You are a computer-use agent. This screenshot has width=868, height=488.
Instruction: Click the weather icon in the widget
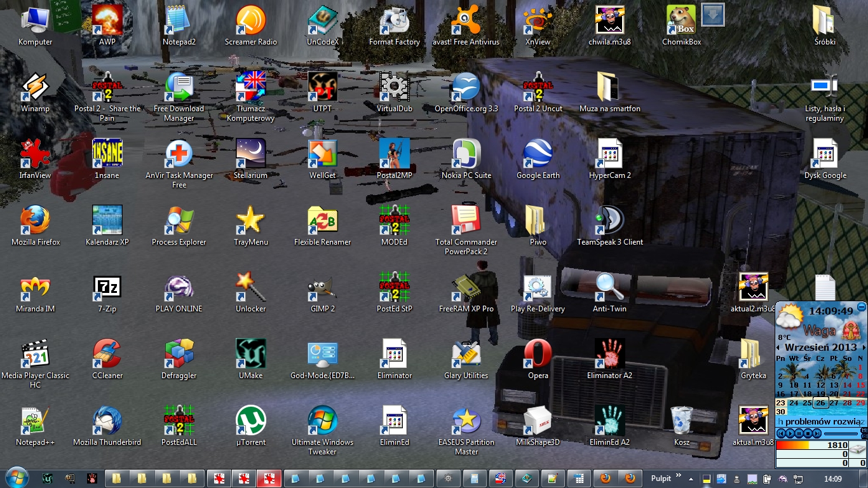pos(789,316)
